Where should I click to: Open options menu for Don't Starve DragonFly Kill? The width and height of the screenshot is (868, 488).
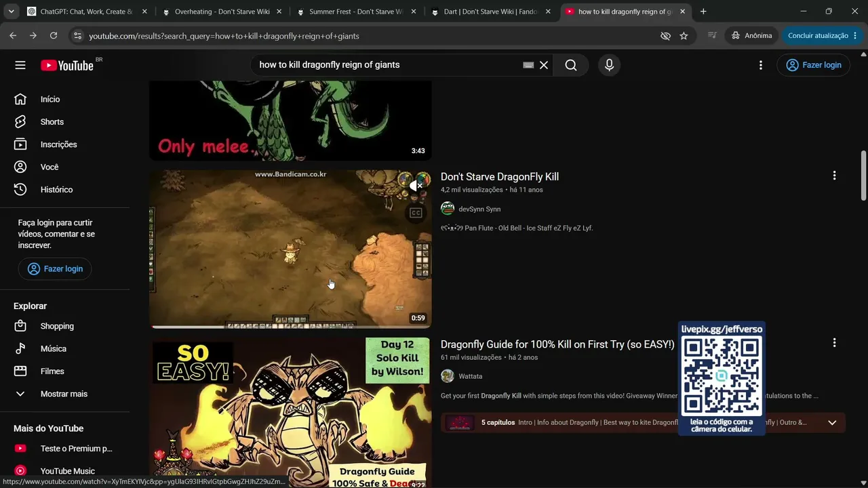[834, 176]
